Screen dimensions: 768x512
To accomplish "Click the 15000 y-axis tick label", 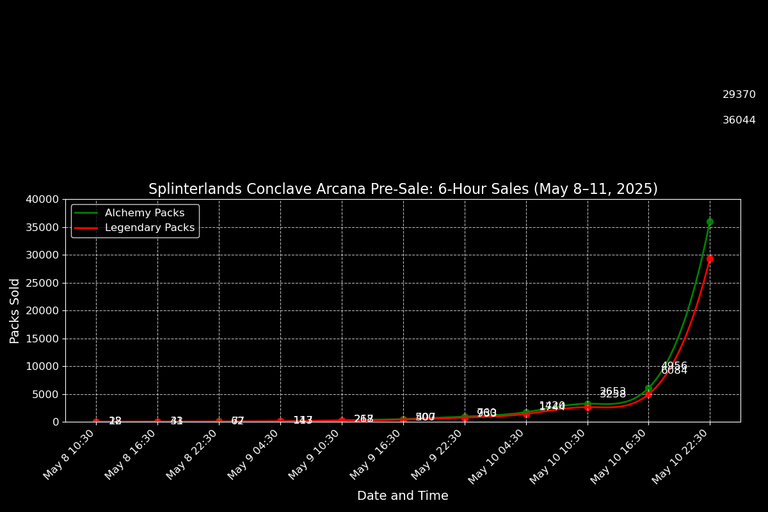I will pyautogui.click(x=42, y=339).
